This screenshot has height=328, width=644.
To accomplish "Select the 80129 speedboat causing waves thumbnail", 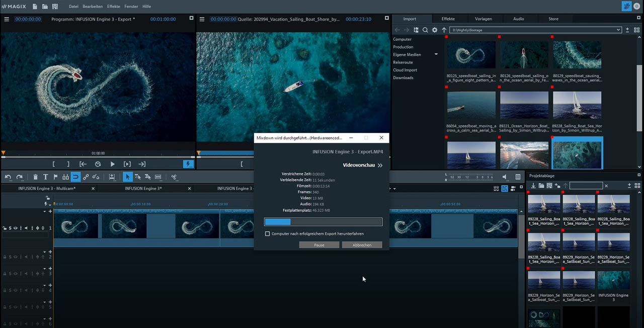I will [x=577, y=54].
